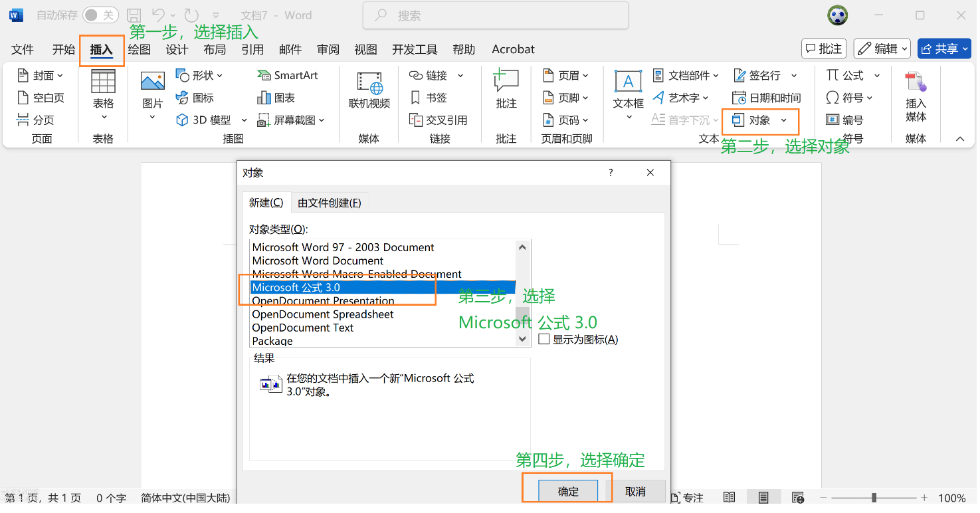This screenshot has width=980, height=513.
Task: Click the Focus (专注) mode button
Action: [687, 498]
